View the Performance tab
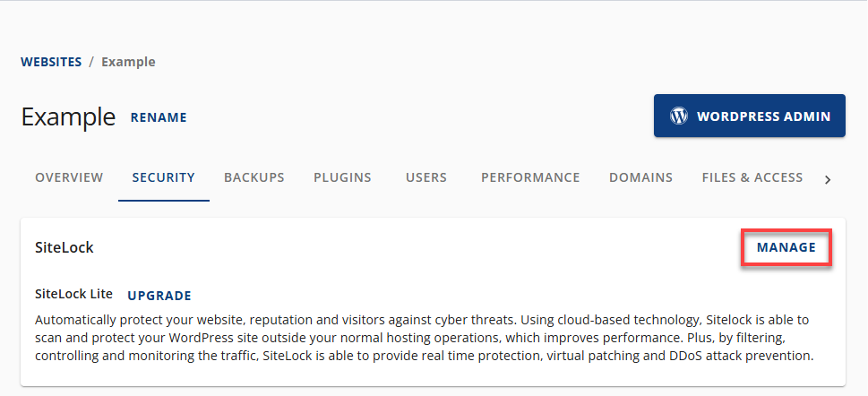Screen dimensions: 868x396 click(x=530, y=177)
